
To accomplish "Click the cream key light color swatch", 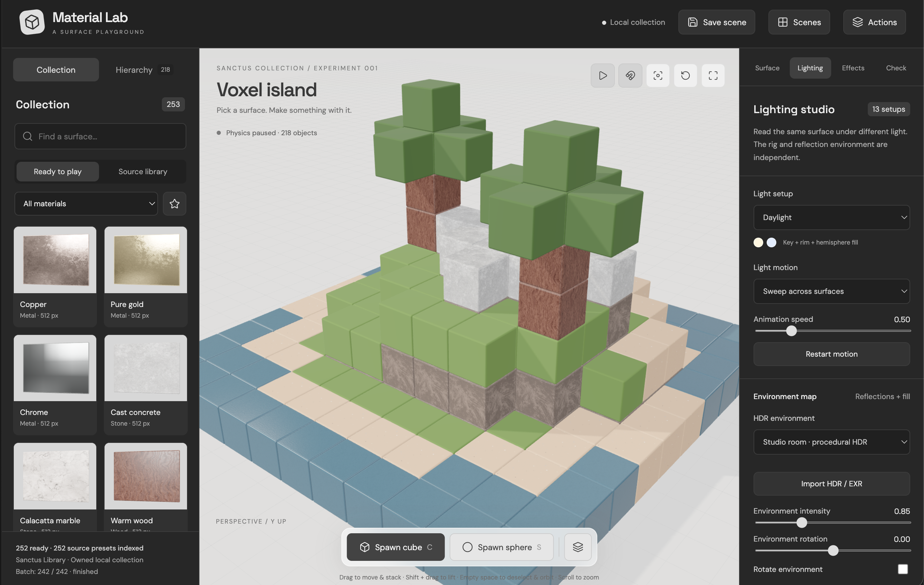I will 758,242.
